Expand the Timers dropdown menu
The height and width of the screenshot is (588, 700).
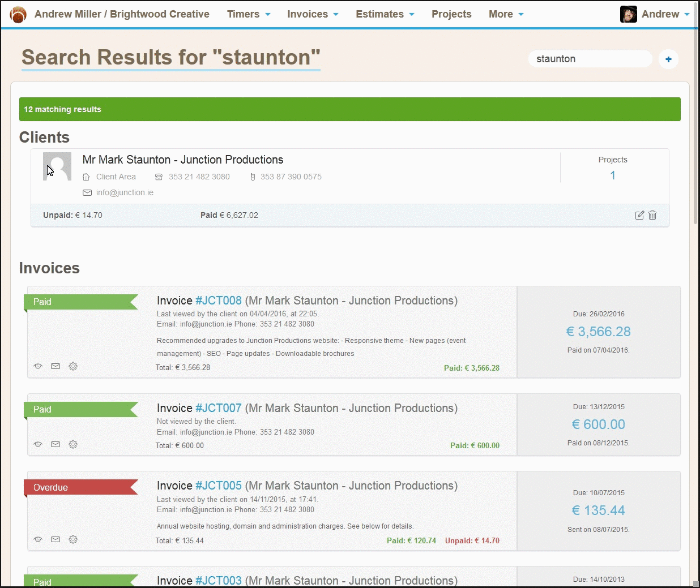pyautogui.click(x=249, y=14)
